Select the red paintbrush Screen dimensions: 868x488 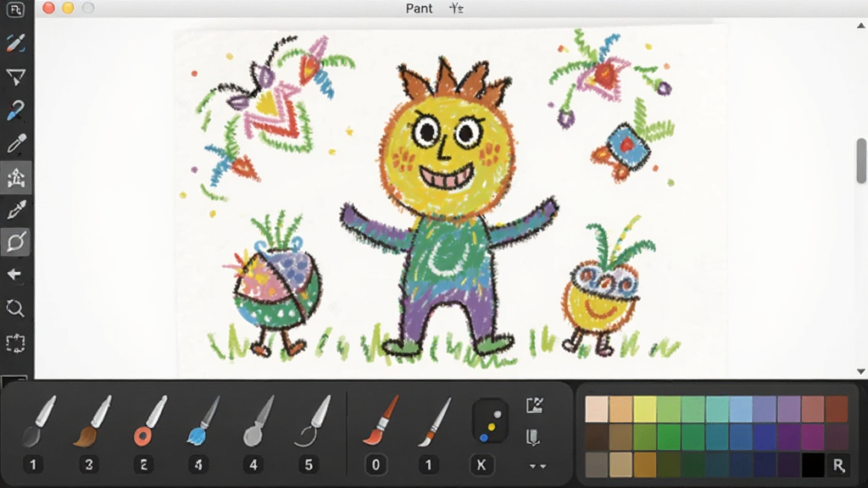coord(381,421)
